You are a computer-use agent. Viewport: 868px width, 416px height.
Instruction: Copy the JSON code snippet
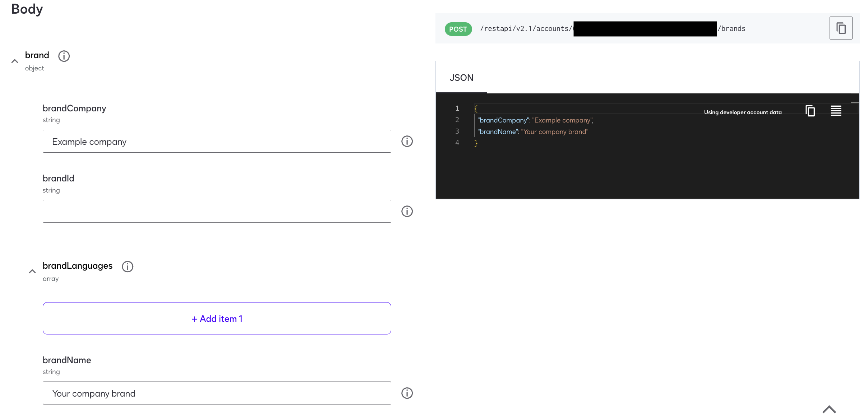pyautogui.click(x=810, y=111)
